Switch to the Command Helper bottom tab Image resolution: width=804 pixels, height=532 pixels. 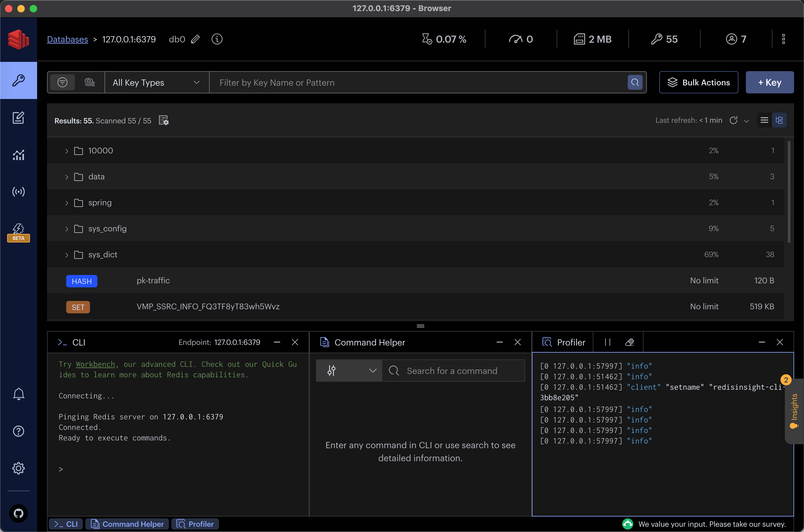(x=127, y=524)
